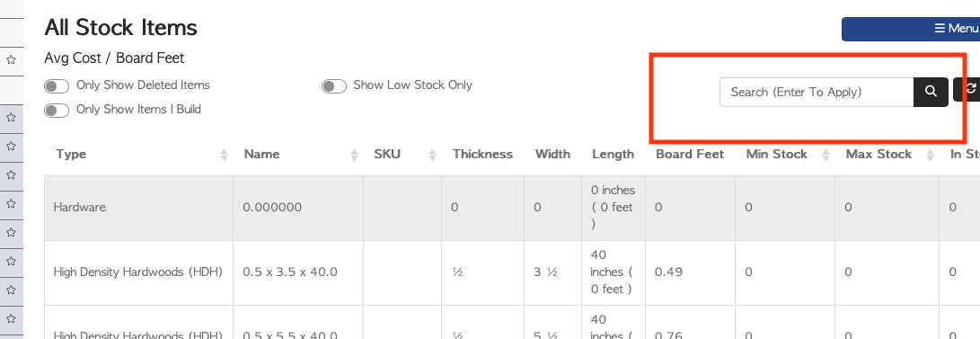Screen dimensions: 980x339
Task: Focus the Search (Enter To Apply) field
Action: (817, 92)
